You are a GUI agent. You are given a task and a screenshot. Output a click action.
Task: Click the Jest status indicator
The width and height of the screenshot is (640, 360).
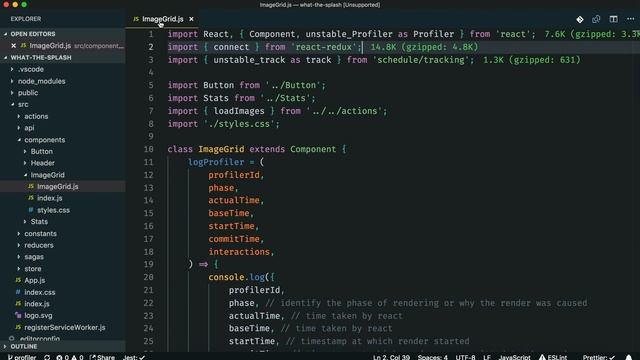[134, 357]
